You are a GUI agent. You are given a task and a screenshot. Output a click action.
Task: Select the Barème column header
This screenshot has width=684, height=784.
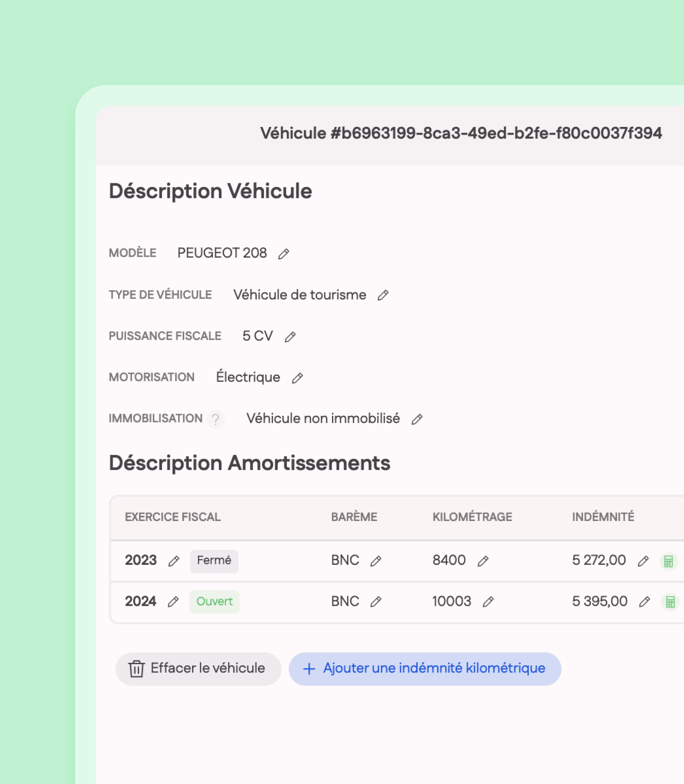tap(354, 517)
